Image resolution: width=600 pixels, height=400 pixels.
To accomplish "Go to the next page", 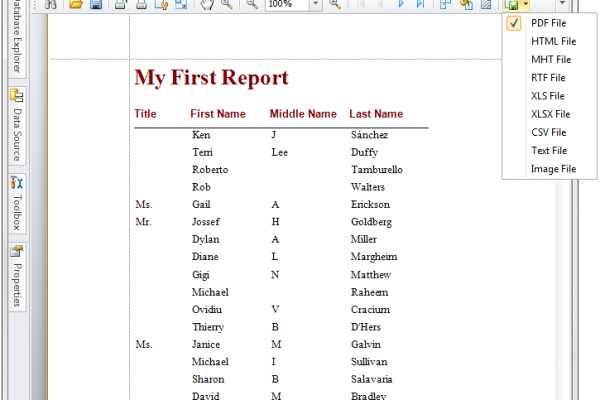I will [x=401, y=4].
